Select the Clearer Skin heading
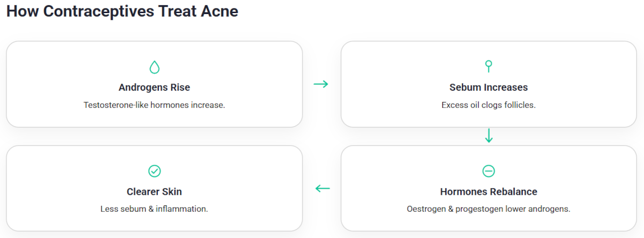 155,191
